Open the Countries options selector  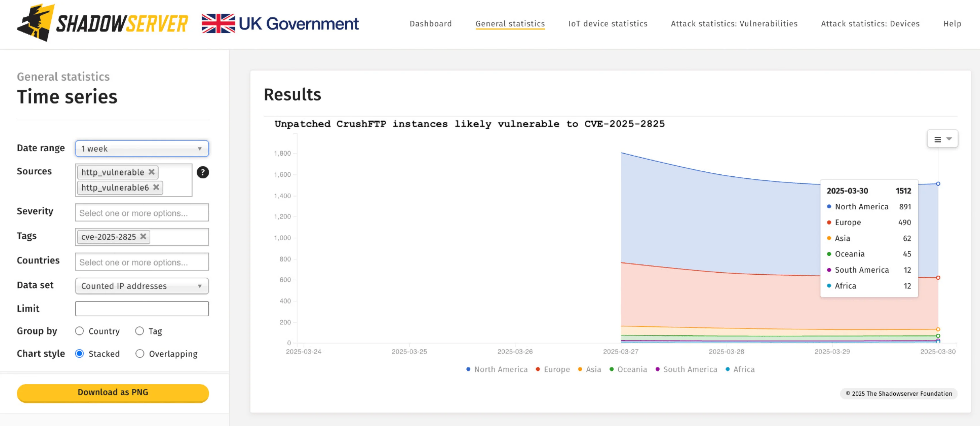click(x=142, y=262)
